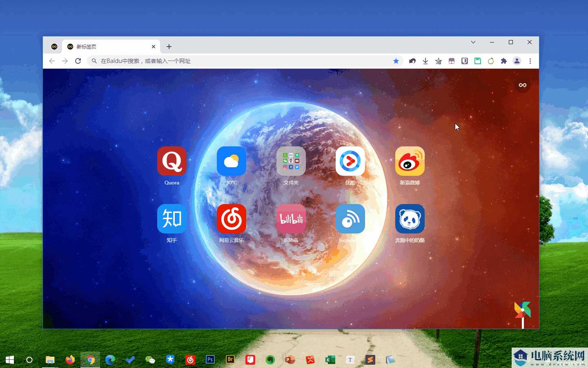
Task: Open Typora T icon on taskbar
Action: (350, 360)
